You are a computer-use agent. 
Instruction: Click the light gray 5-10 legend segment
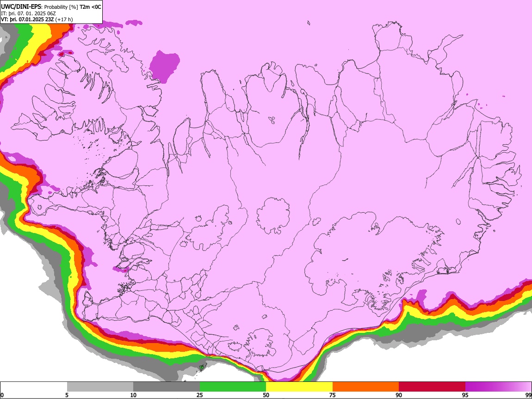[x=100, y=387]
